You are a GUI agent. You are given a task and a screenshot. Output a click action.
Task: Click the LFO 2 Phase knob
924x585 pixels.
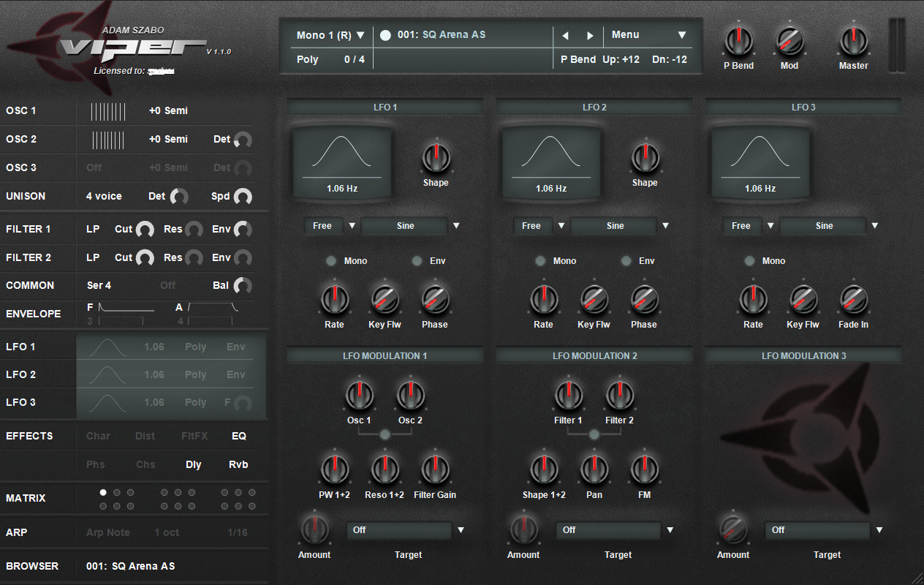[x=643, y=298]
